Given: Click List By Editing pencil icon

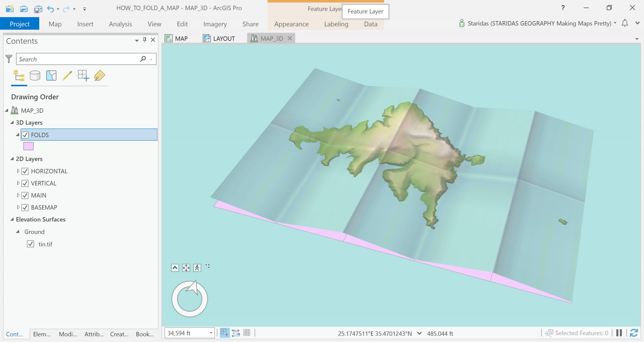Looking at the screenshot, I should pos(67,75).
